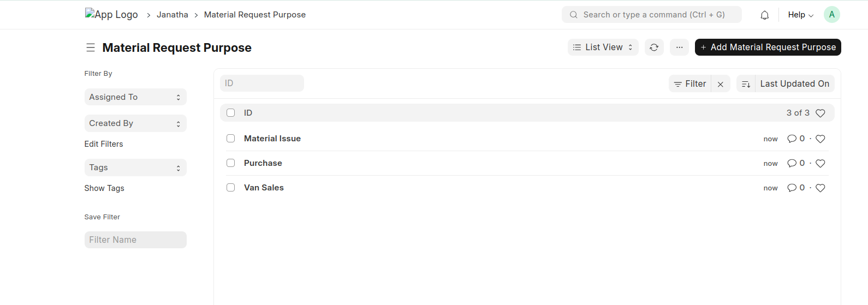Clear filters with the X icon
Image resolution: width=868 pixels, height=305 pixels.
(x=721, y=84)
